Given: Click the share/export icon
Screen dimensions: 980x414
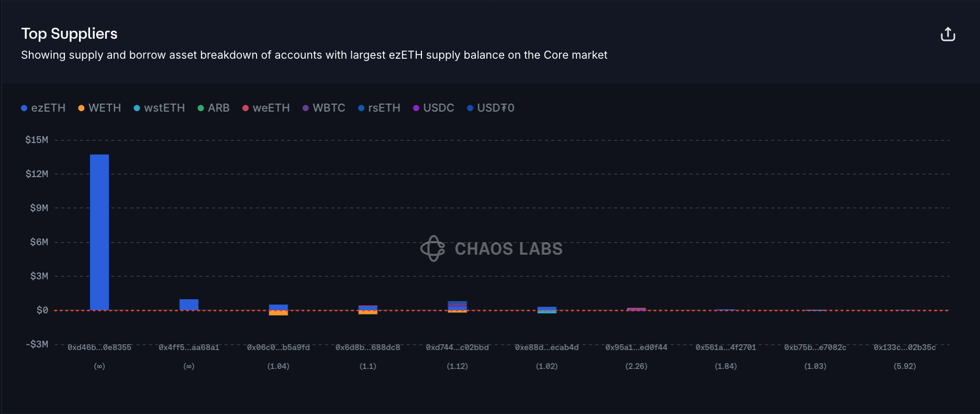Looking at the screenshot, I should [948, 35].
